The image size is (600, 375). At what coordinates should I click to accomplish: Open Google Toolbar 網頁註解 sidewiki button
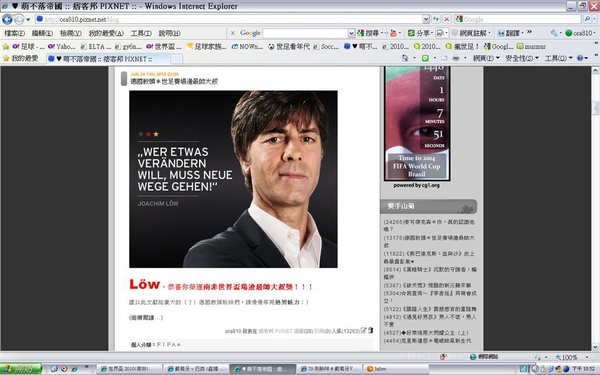pos(471,33)
